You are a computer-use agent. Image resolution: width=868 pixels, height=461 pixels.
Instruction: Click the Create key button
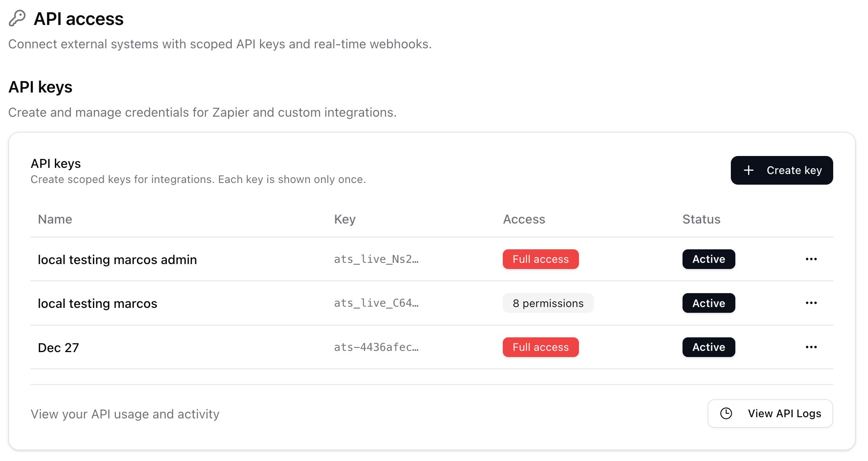782,170
